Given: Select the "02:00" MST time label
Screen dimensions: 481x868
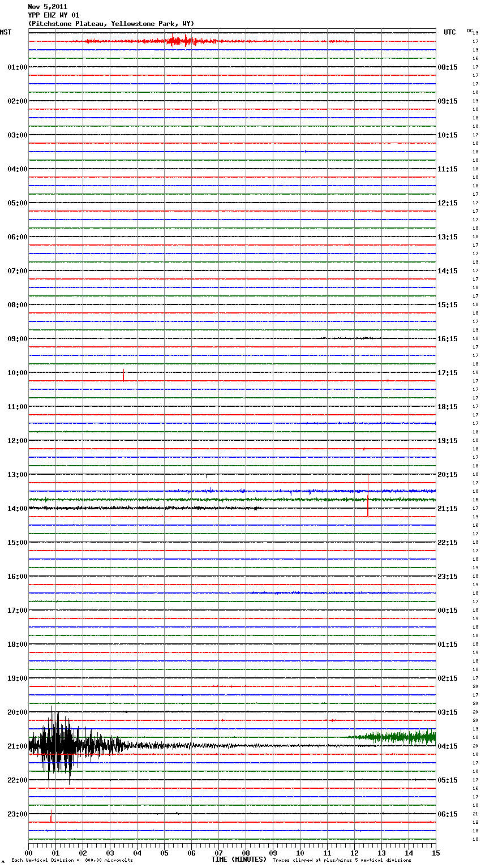Looking at the screenshot, I should point(18,101).
